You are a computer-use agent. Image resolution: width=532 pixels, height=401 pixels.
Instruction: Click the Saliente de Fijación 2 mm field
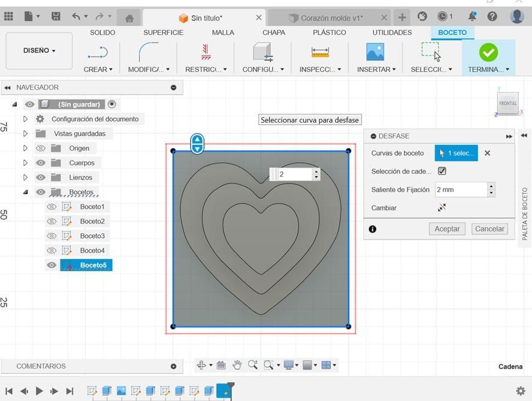(x=461, y=189)
